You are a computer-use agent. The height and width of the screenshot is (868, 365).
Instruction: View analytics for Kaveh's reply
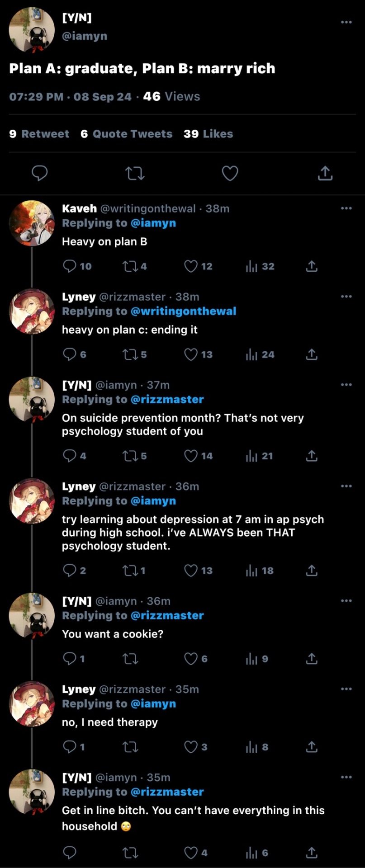[x=252, y=266]
